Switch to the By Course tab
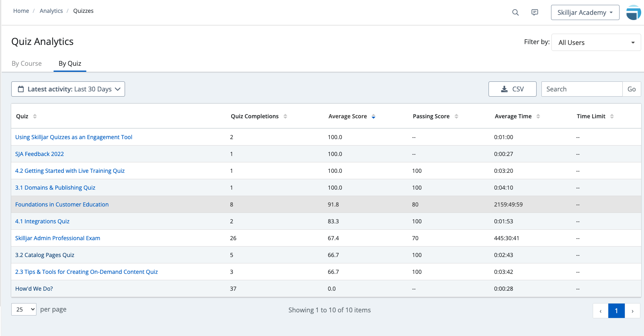The height and width of the screenshot is (336, 644). [26, 63]
